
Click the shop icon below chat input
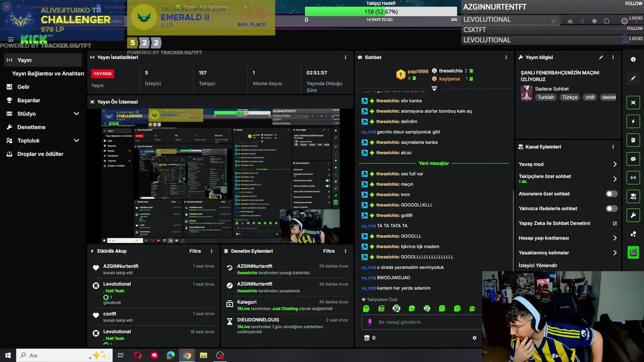coord(366,338)
